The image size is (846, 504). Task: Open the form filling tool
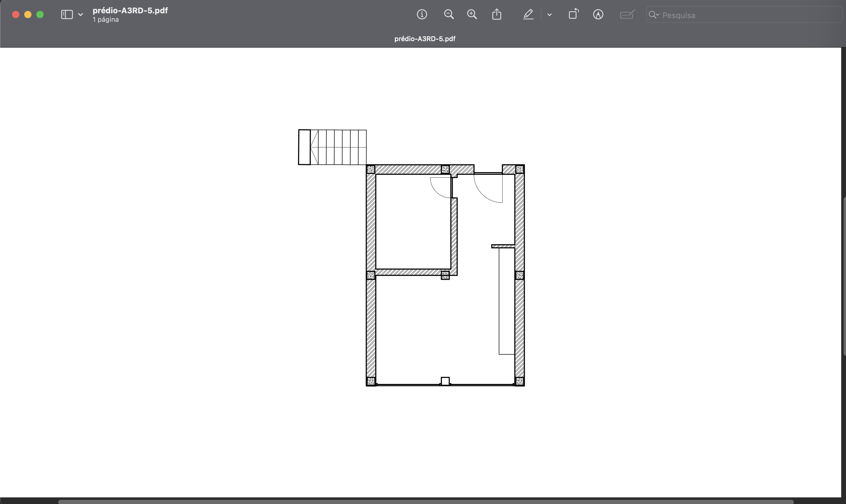627,15
